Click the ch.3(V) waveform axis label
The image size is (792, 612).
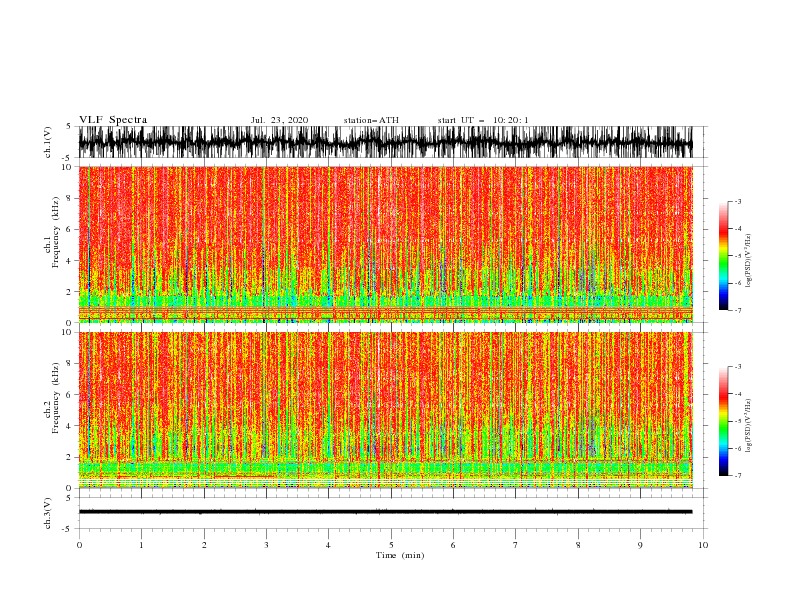click(48, 513)
